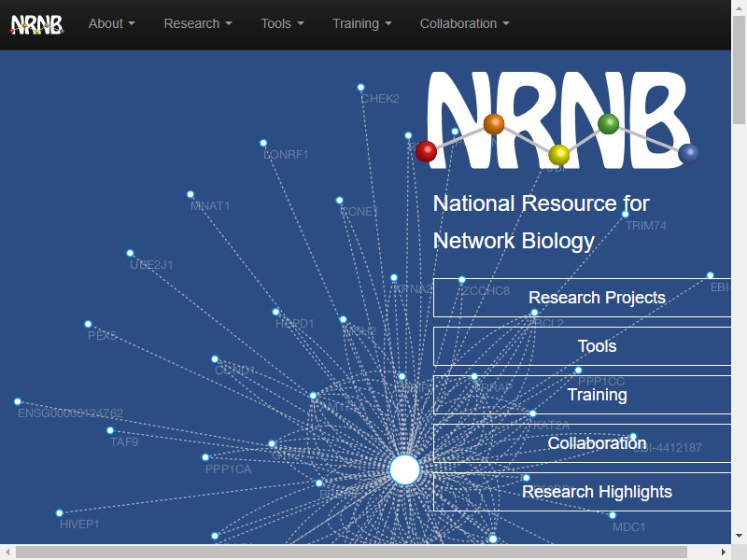
Task: Click the horizontal scrollbar left arrow
Action: 7,553
